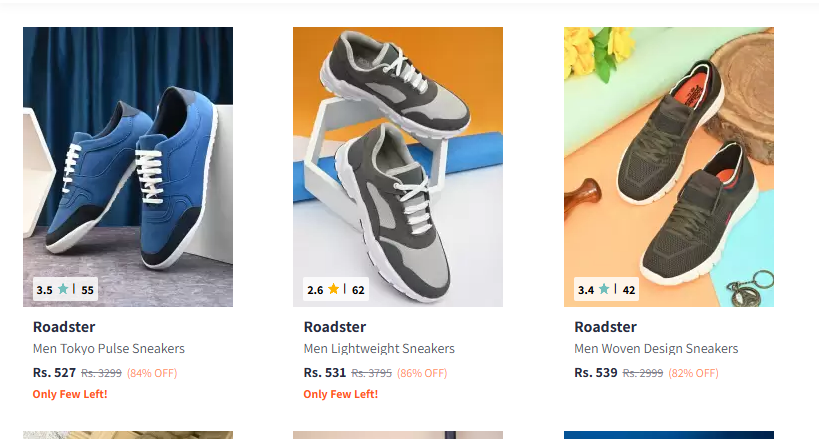Open the blue Tokyo Pulse Sneakers image

click(x=128, y=167)
